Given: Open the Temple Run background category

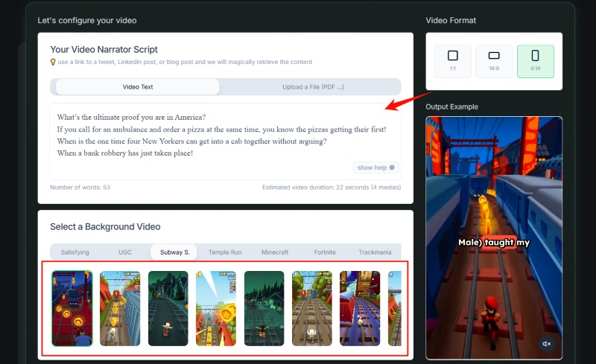Looking at the screenshot, I should (x=225, y=252).
